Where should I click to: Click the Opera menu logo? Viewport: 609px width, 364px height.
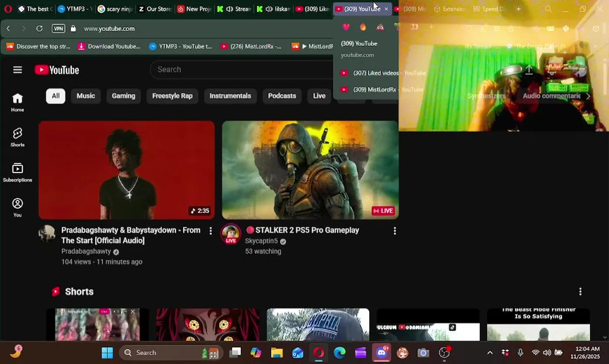point(8,9)
